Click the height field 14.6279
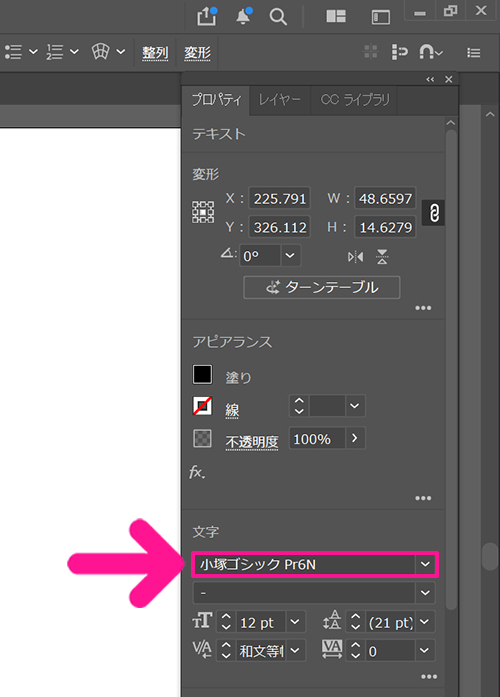The width and height of the screenshot is (500, 697). click(385, 227)
